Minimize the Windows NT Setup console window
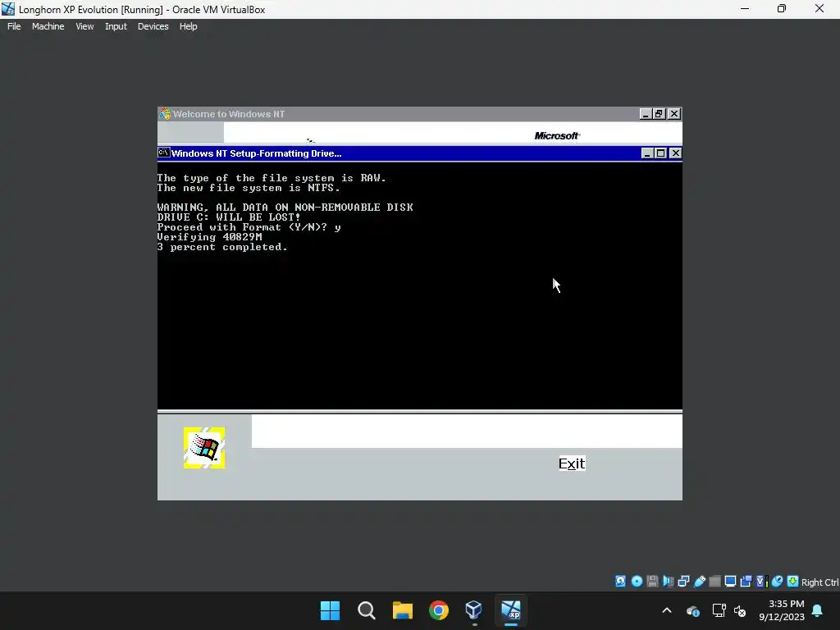The height and width of the screenshot is (630, 840). pyautogui.click(x=647, y=153)
